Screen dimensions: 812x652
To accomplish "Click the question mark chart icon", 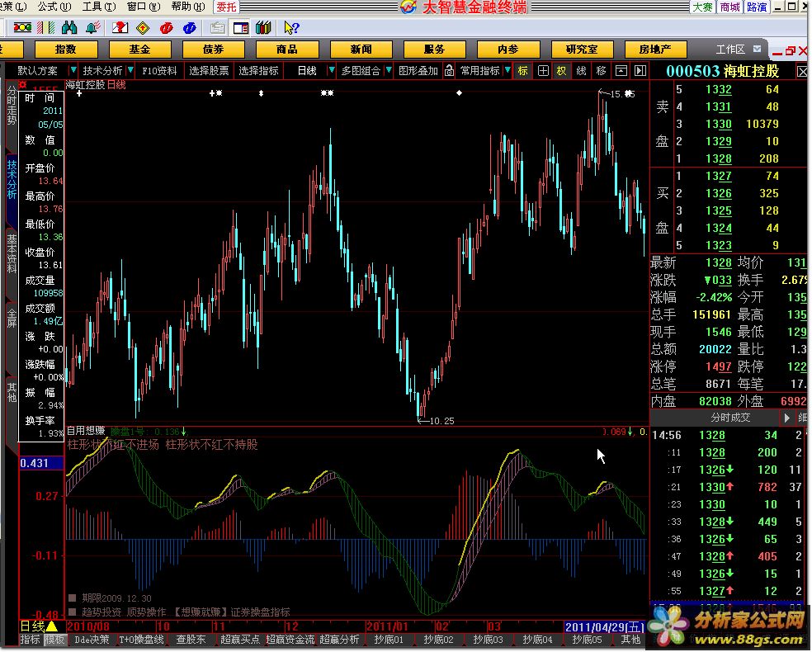I will (120, 27).
